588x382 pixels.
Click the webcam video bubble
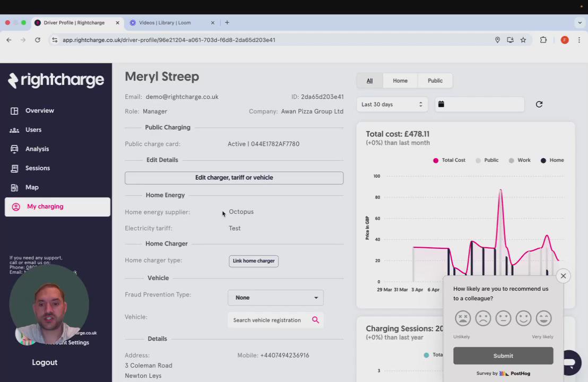49,305
